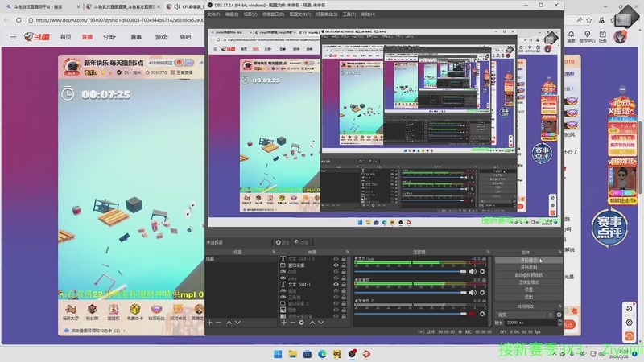Open settings gear of third mixer channel
The image size is (644, 362).
[x=482, y=314]
